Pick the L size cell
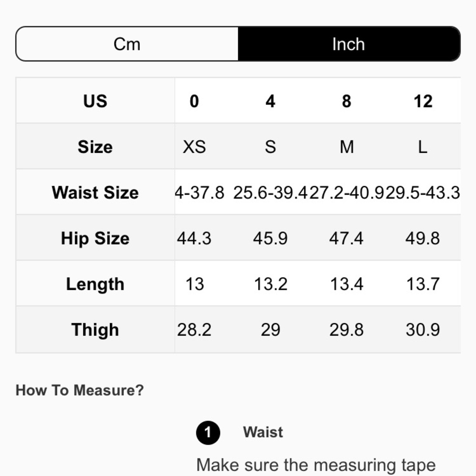 [423, 147]
